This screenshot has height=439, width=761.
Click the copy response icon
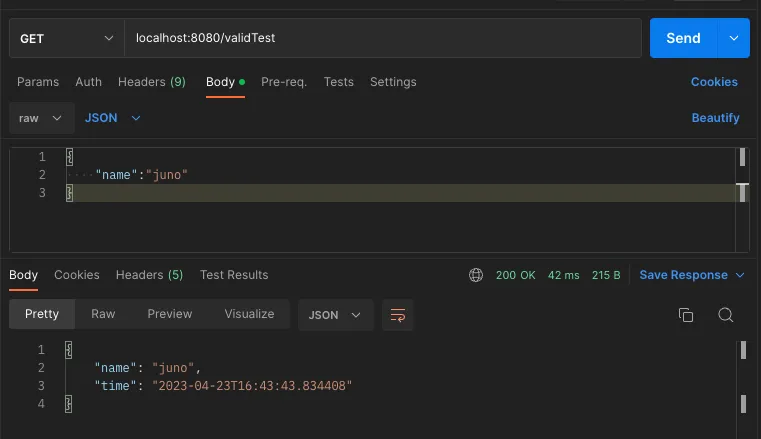point(686,315)
